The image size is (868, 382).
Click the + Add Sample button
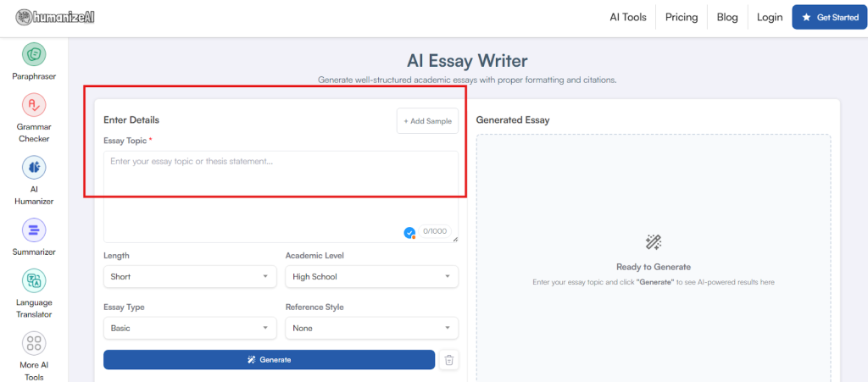click(x=427, y=121)
